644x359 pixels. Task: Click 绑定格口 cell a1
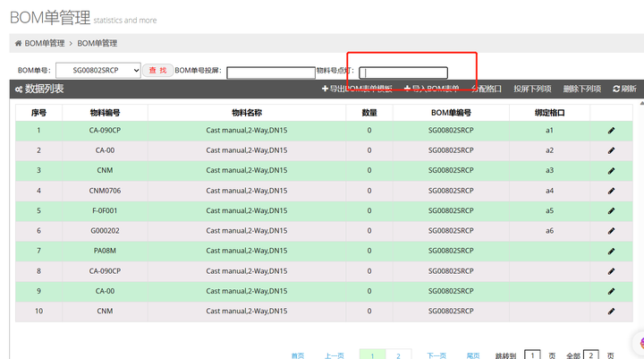(549, 131)
